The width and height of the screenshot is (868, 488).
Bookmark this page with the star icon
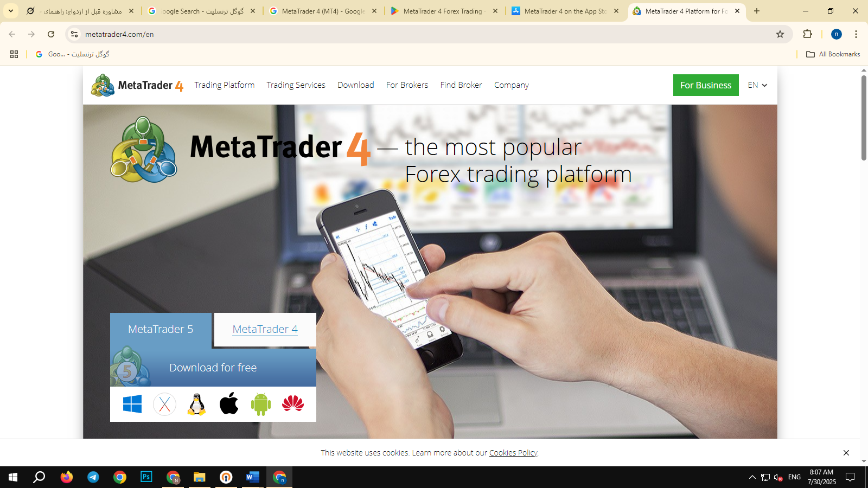click(780, 34)
